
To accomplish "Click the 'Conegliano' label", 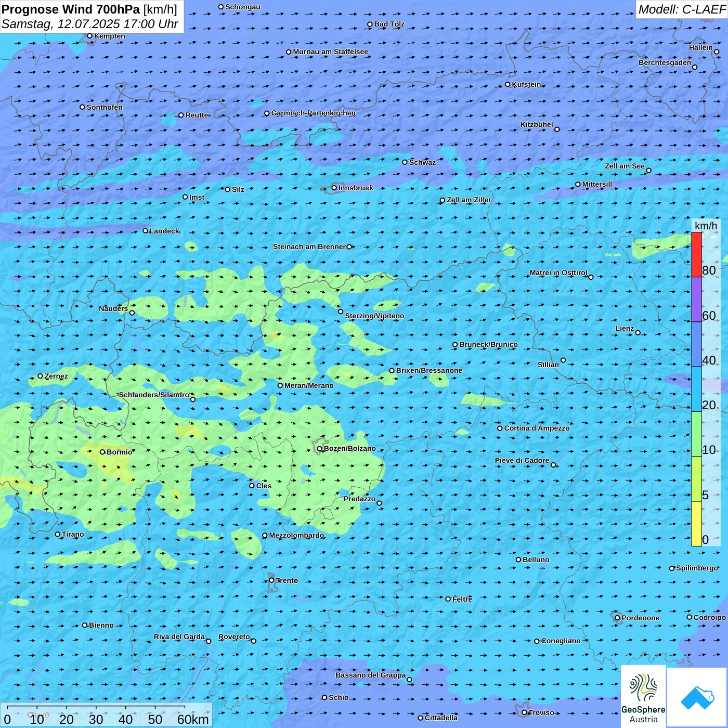I will pyautogui.click(x=561, y=641).
